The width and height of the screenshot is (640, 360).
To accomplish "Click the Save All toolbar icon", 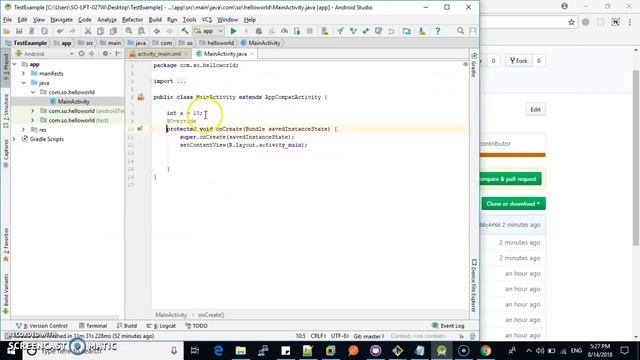I will coord(19,31).
